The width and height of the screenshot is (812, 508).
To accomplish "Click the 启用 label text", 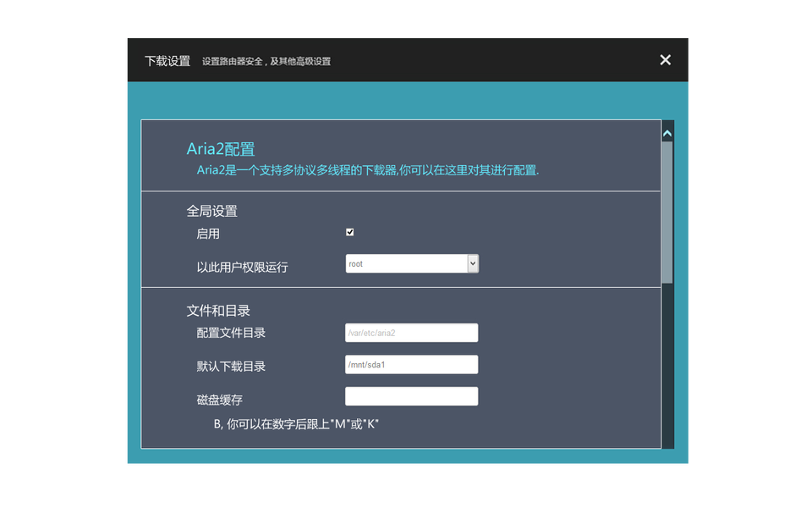I will (208, 234).
